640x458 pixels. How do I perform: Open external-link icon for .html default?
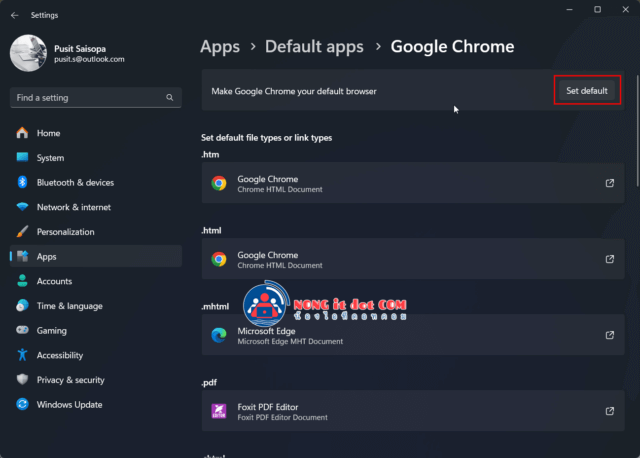pos(609,259)
